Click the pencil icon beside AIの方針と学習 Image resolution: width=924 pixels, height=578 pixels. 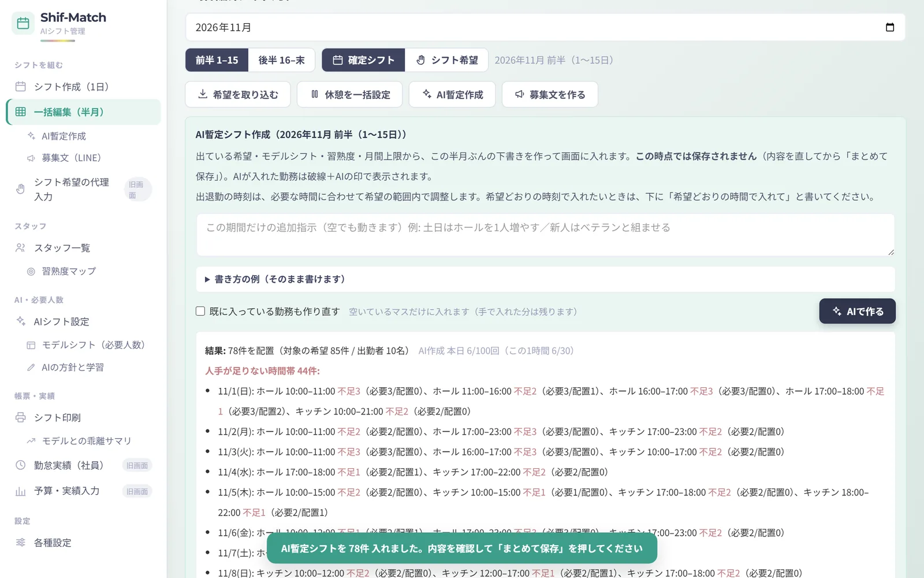pos(31,368)
